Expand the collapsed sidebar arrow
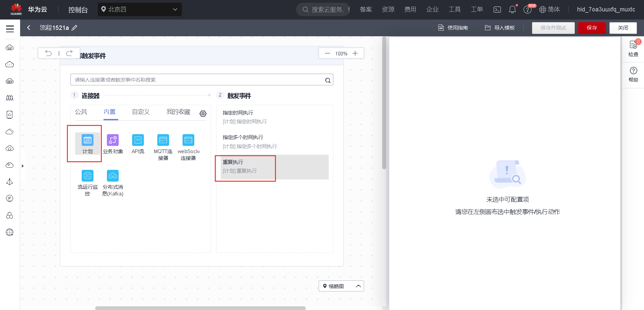This screenshot has width=644, height=310. click(23, 166)
